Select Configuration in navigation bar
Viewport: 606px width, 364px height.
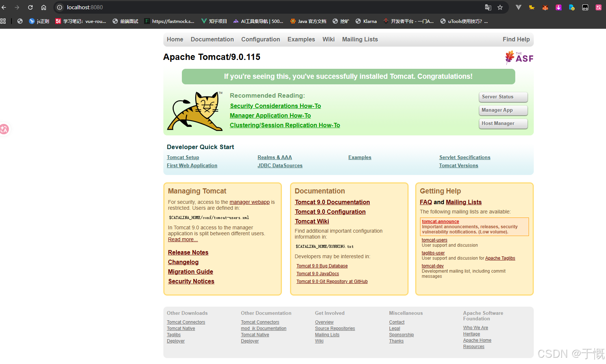(x=261, y=39)
